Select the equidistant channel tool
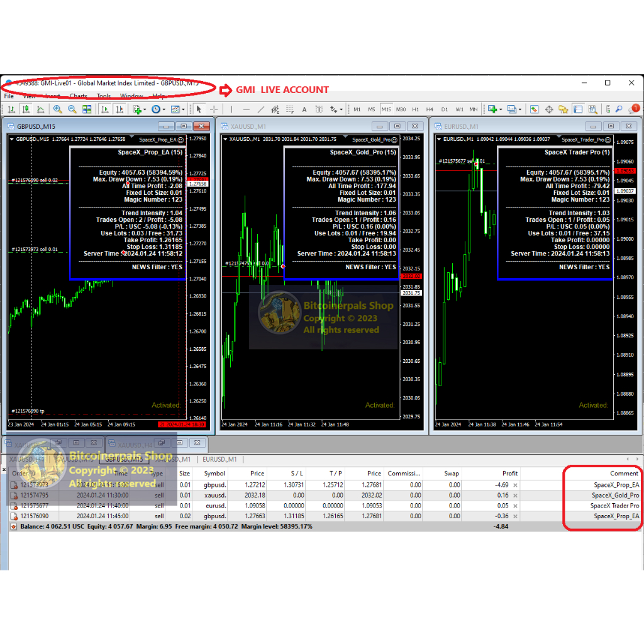The width and height of the screenshot is (644, 644). [275, 109]
